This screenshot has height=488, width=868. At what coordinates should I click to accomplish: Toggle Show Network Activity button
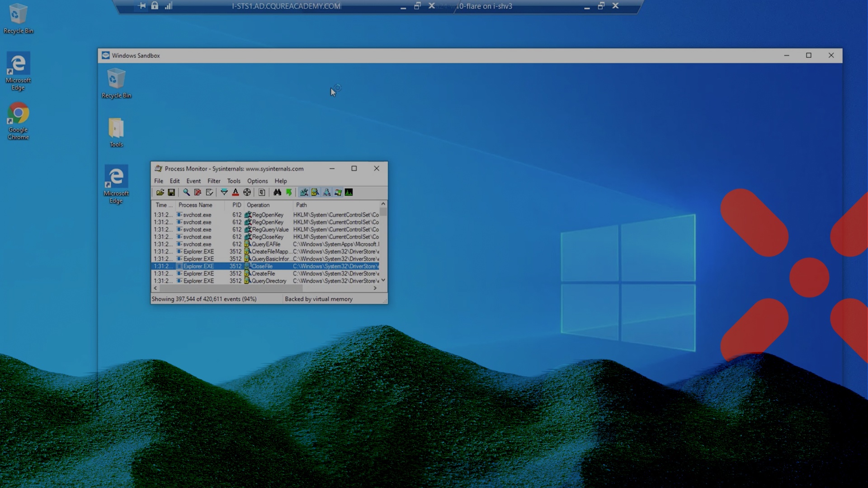(x=326, y=192)
